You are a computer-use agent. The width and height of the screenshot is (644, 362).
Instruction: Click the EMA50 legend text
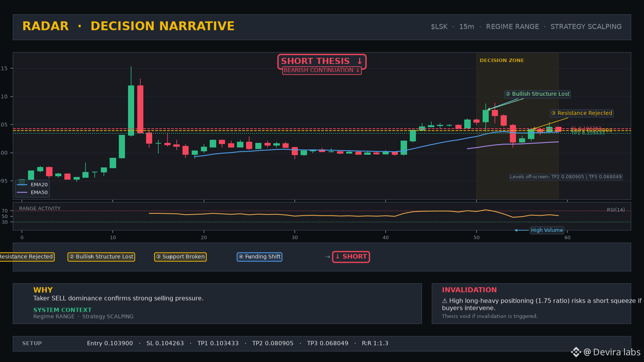click(39, 193)
